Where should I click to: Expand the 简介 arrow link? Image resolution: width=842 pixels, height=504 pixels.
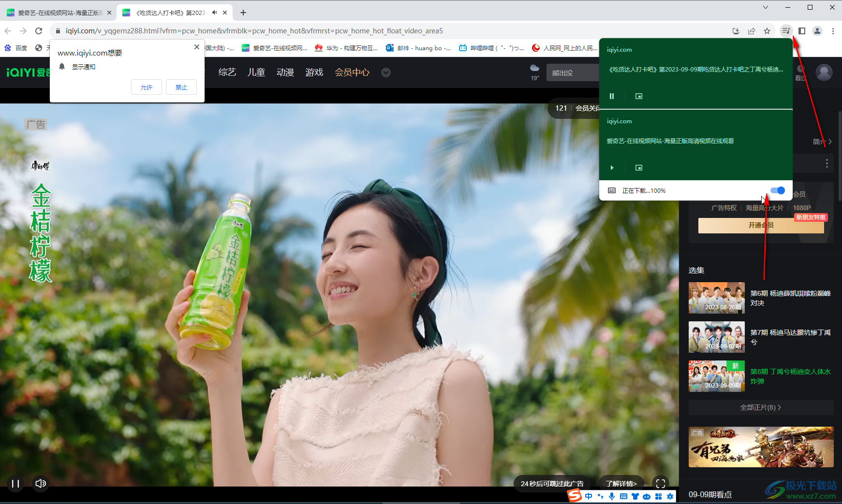(822, 142)
